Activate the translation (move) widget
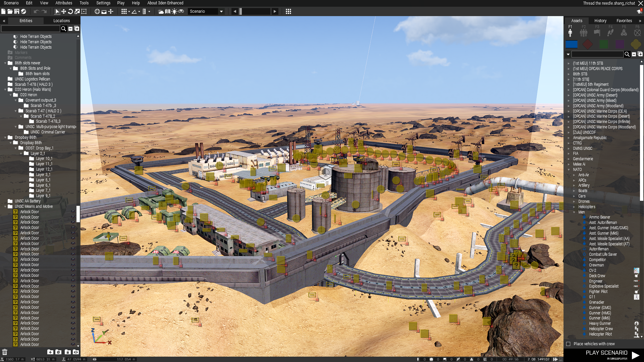Image resolution: width=644 pixels, height=362 pixels. [64, 11]
